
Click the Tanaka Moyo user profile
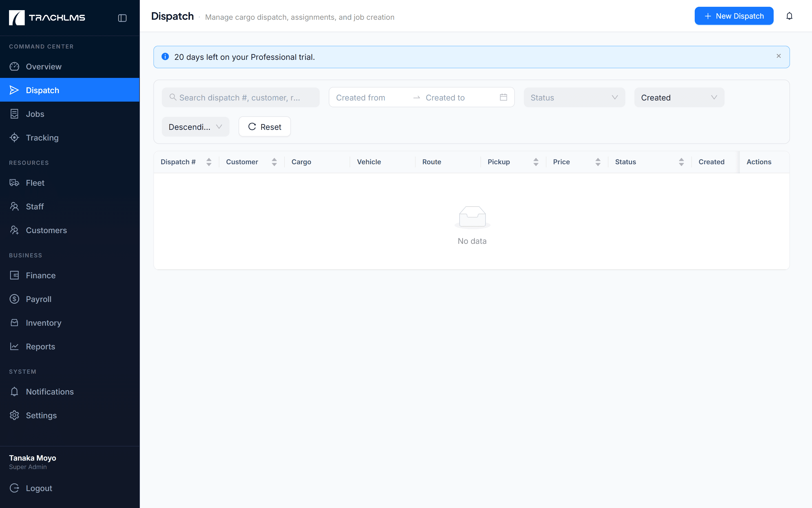tap(32, 462)
